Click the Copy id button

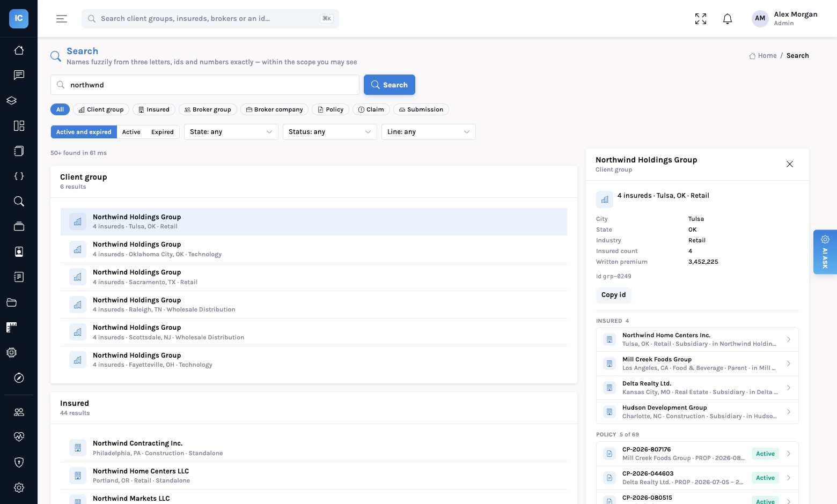[614, 295]
